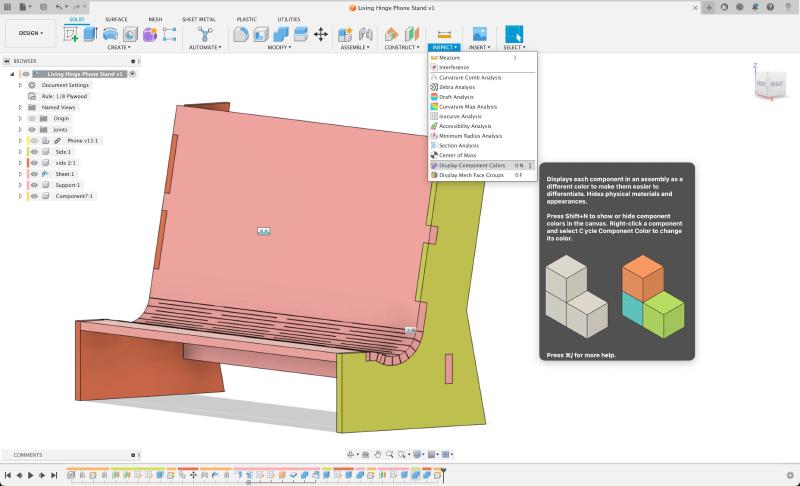Switch to the PLASTIC tab
The image size is (800, 486).
247,19
